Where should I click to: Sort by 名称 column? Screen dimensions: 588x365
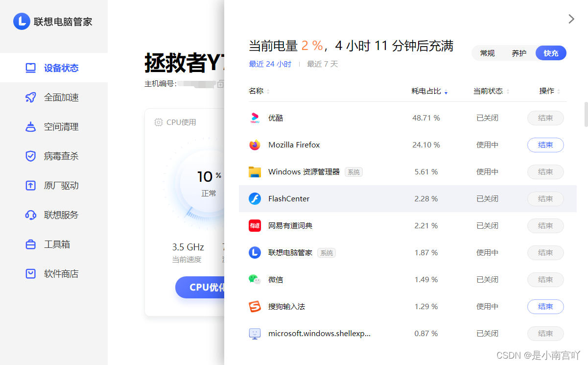click(259, 91)
